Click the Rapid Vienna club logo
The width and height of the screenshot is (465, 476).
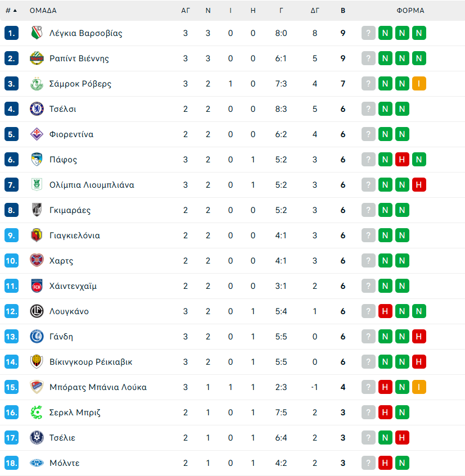(37, 58)
